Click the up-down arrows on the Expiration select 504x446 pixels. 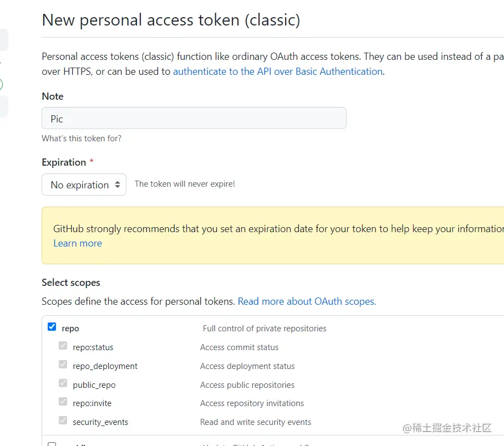pyautogui.click(x=118, y=185)
